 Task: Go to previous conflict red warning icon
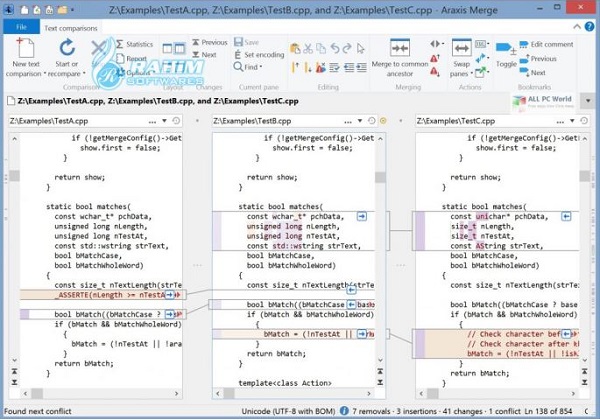coord(435,58)
